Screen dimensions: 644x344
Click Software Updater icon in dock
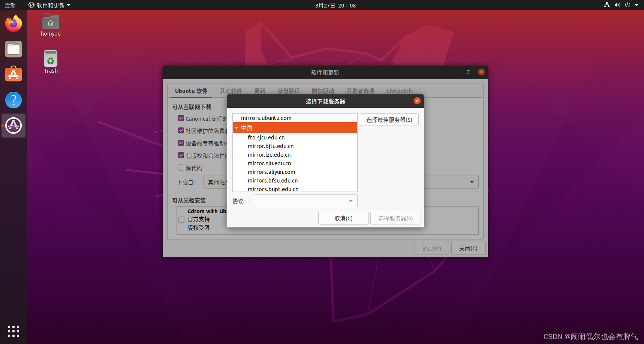point(13,126)
